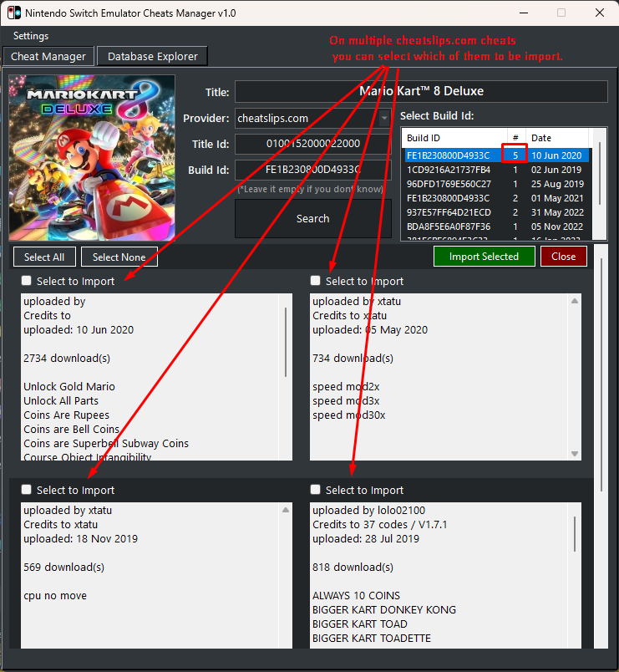619x672 pixels.
Task: Click scrollbar of the 2734 downloads cheat box
Action: pyautogui.click(x=286, y=342)
